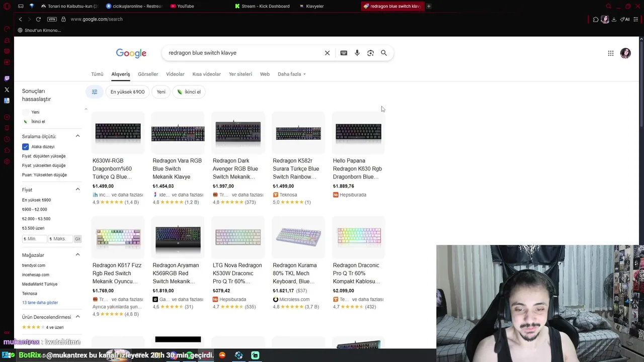Submit search with the magnifier icon
Viewport: 644px width, 362px height.
coord(384,53)
